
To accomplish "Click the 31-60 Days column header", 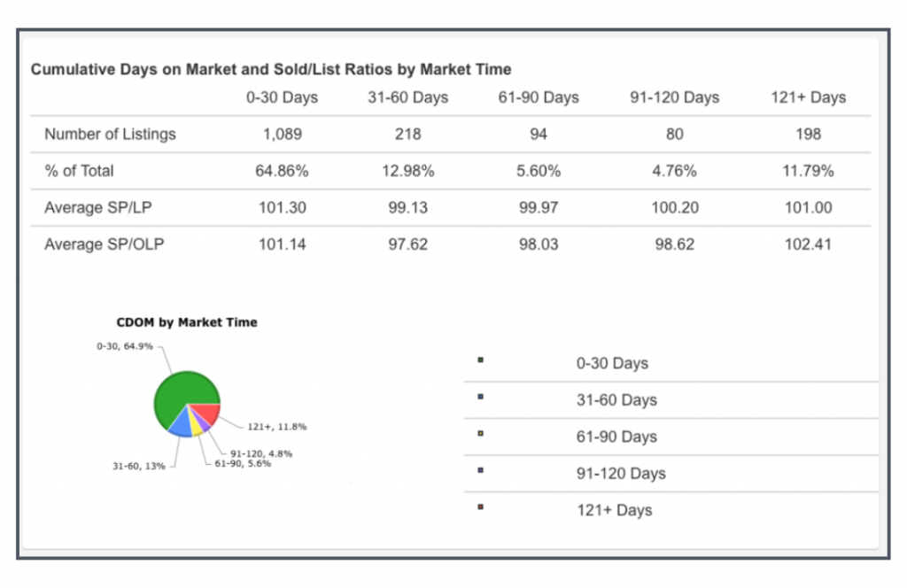I will [408, 97].
